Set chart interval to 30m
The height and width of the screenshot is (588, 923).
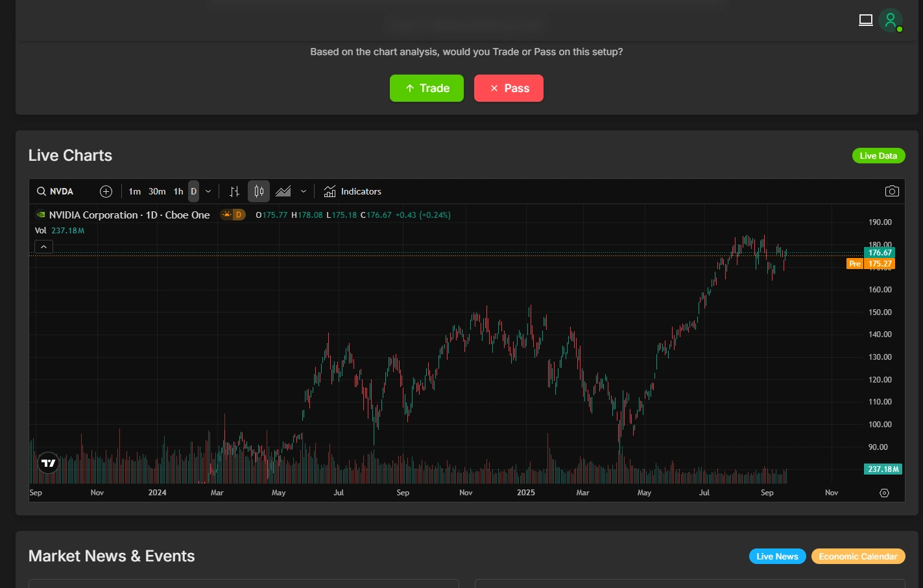point(157,191)
